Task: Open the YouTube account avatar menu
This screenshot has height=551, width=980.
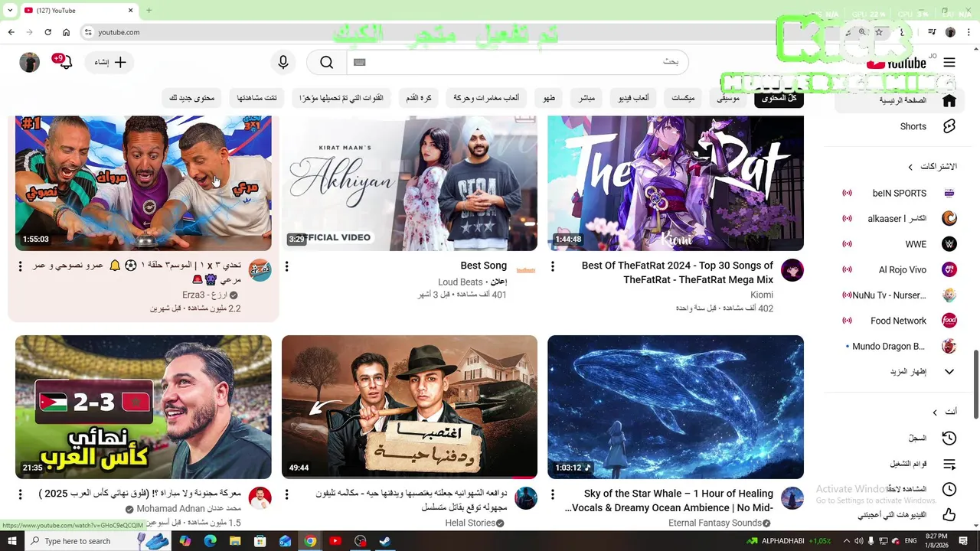Action: coord(29,63)
